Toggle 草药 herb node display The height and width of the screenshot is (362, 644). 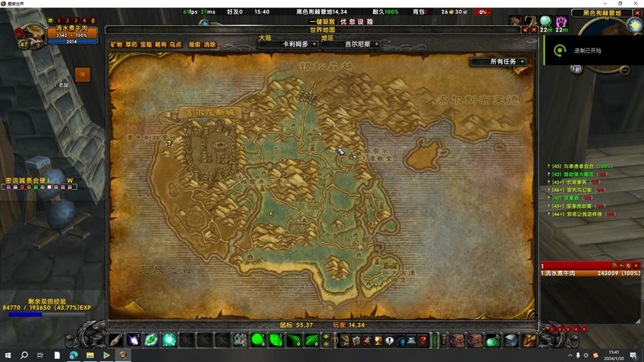[x=131, y=44]
